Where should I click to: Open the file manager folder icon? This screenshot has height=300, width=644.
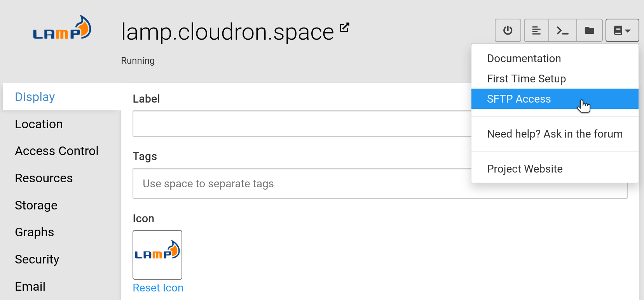589,30
